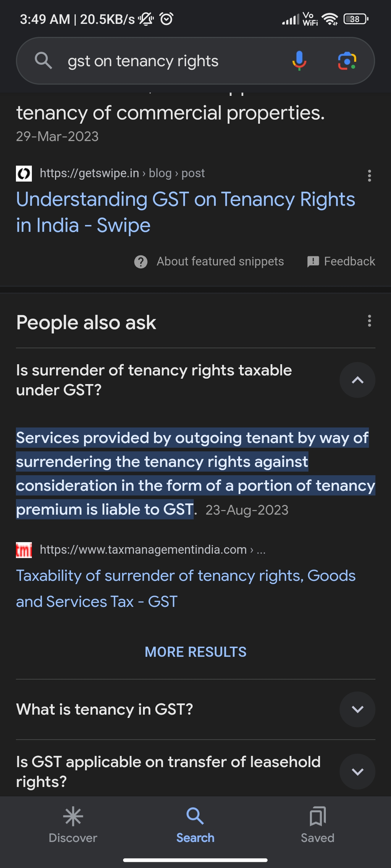Expand the transfer of leasehold rights question
Viewport: 391px width, 868px height.
357,771
